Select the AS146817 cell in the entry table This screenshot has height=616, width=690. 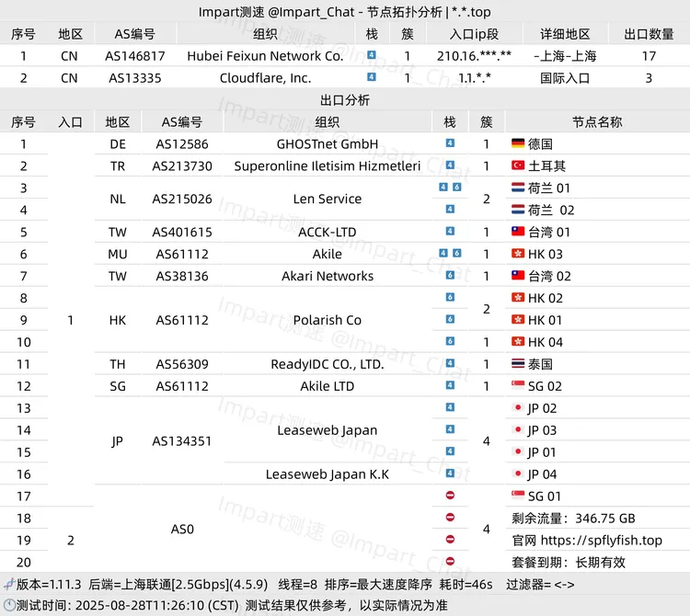tap(135, 56)
